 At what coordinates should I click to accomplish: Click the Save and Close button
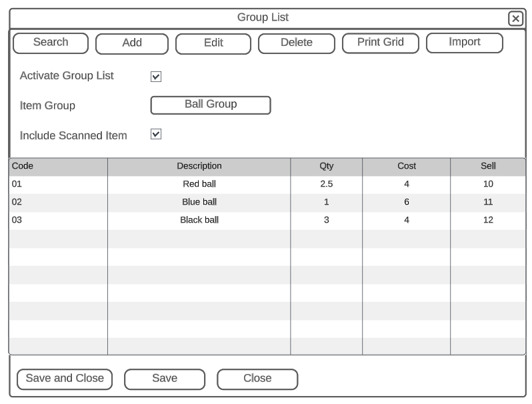tap(65, 379)
